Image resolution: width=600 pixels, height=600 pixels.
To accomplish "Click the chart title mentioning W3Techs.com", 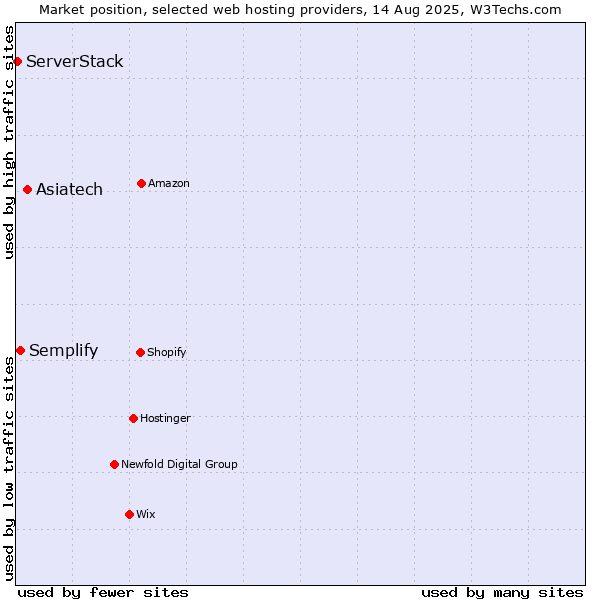I will tap(300, 10).
